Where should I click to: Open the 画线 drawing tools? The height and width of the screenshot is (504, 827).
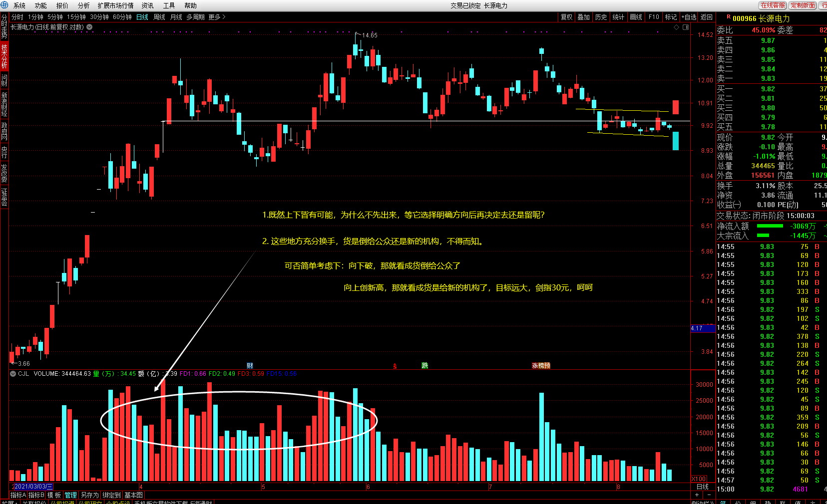636,17
